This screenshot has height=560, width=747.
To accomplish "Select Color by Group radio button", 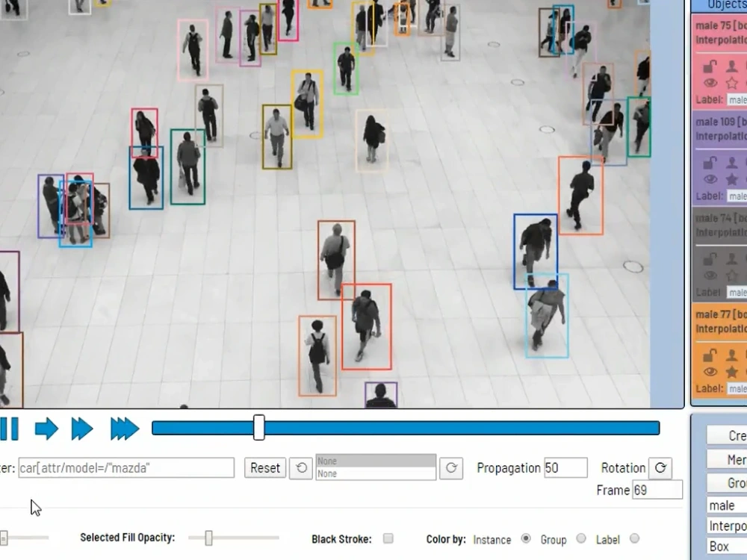I will tap(580, 538).
